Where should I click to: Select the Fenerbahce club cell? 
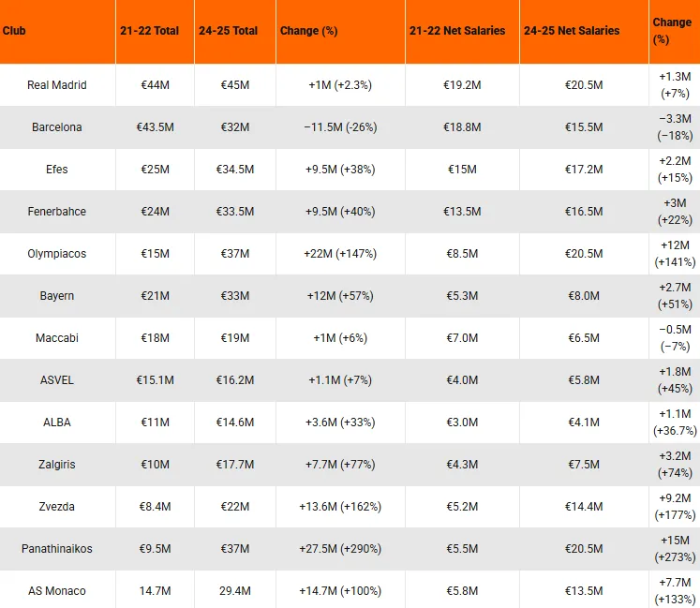(57, 212)
